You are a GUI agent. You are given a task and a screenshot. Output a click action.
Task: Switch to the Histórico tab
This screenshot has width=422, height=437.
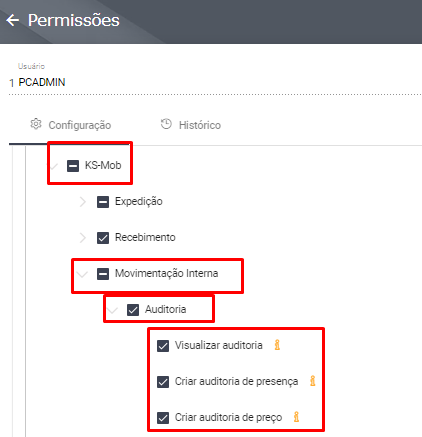coord(191,125)
